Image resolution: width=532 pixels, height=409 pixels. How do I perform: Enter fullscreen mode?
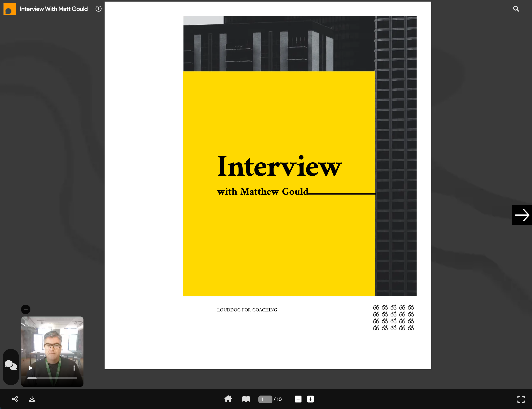pyautogui.click(x=520, y=399)
